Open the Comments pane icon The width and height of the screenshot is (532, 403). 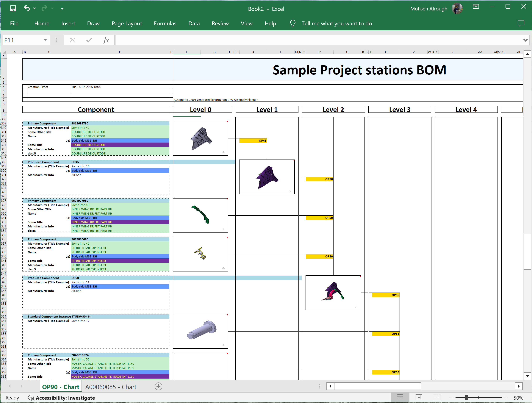521,23
